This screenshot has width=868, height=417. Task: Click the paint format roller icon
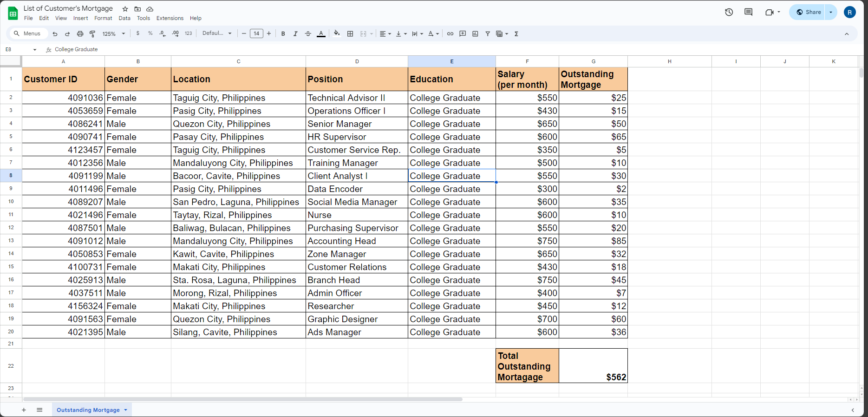point(92,33)
